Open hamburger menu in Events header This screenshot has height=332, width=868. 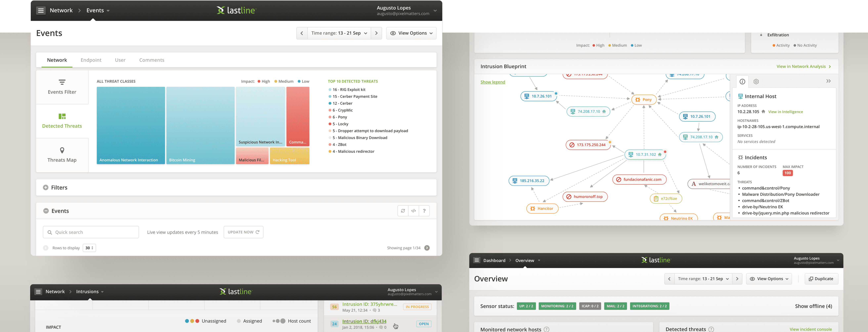click(x=41, y=10)
